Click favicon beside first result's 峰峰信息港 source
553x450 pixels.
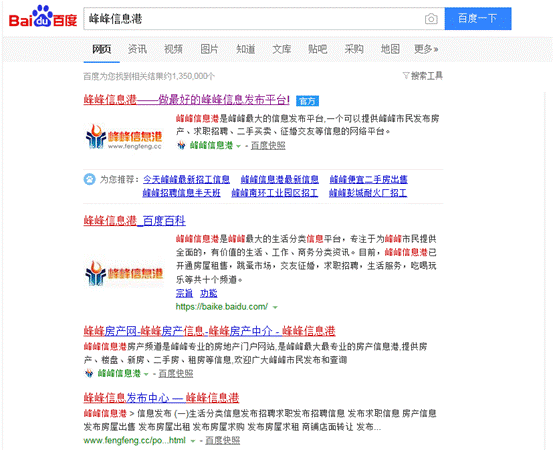pos(181,145)
